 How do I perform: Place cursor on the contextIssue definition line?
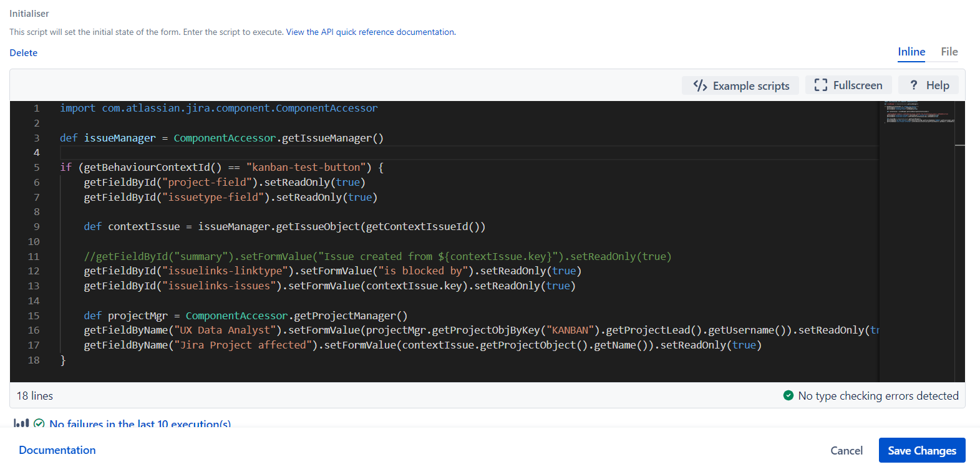coord(284,227)
